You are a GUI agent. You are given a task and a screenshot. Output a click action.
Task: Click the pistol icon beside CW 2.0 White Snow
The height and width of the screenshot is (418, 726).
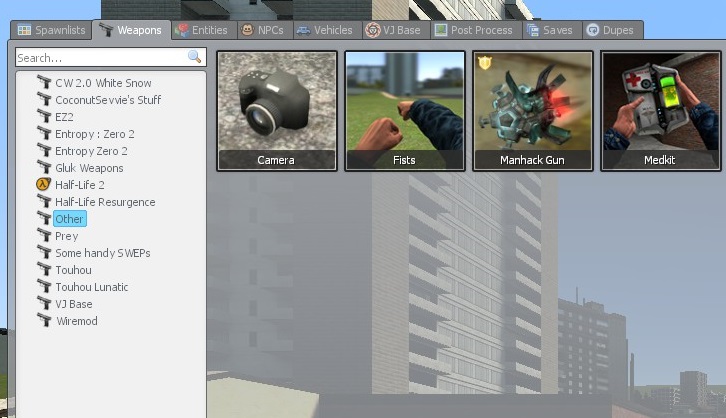pos(44,82)
